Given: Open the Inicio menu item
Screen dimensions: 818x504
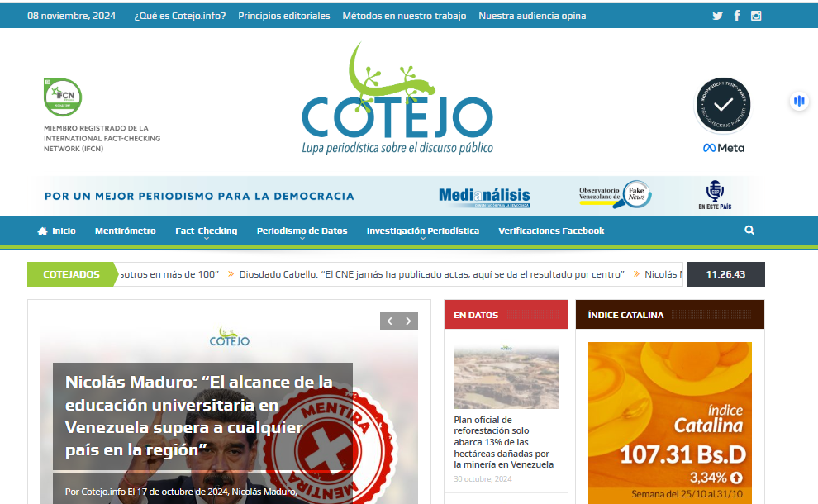Looking at the screenshot, I should pos(64,231).
